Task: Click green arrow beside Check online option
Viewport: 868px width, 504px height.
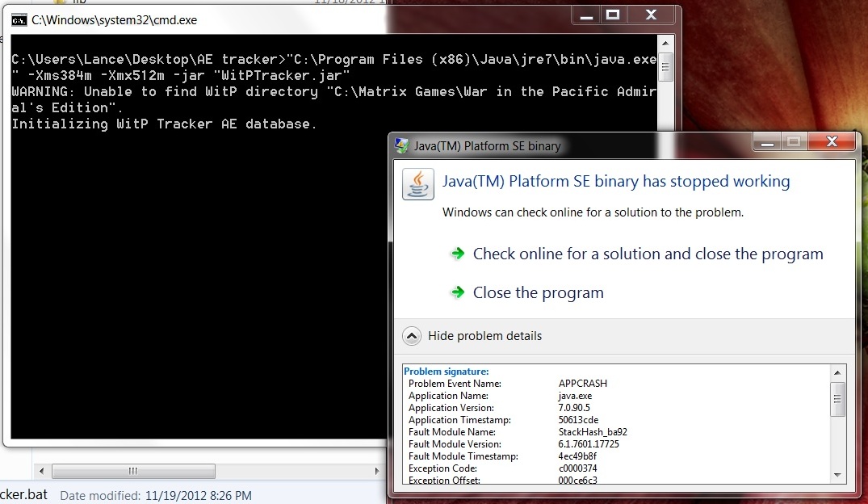Action: point(458,254)
